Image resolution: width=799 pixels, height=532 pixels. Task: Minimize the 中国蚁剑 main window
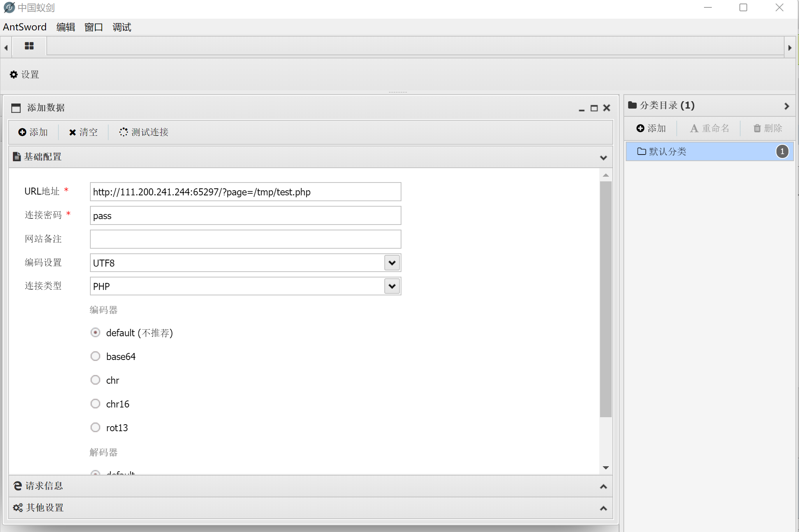708,7
